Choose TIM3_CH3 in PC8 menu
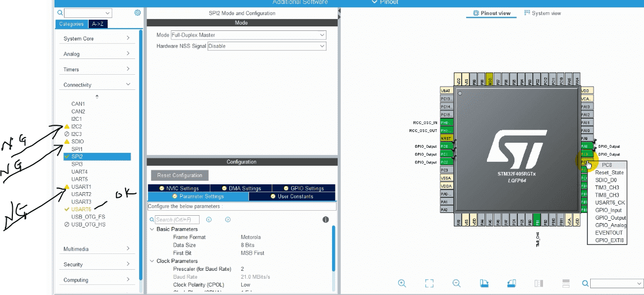Screen dimensions: 644x295 coord(606,187)
